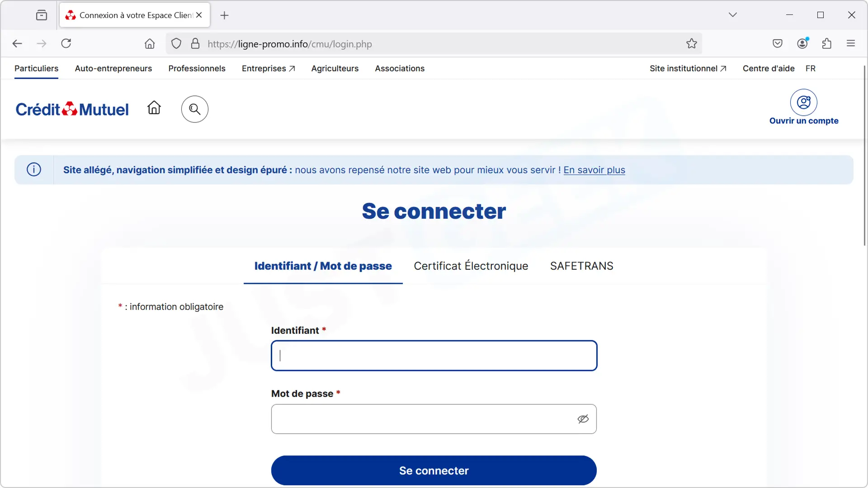Click the browser home button
Screen dimensions: 868x488
coord(150,44)
